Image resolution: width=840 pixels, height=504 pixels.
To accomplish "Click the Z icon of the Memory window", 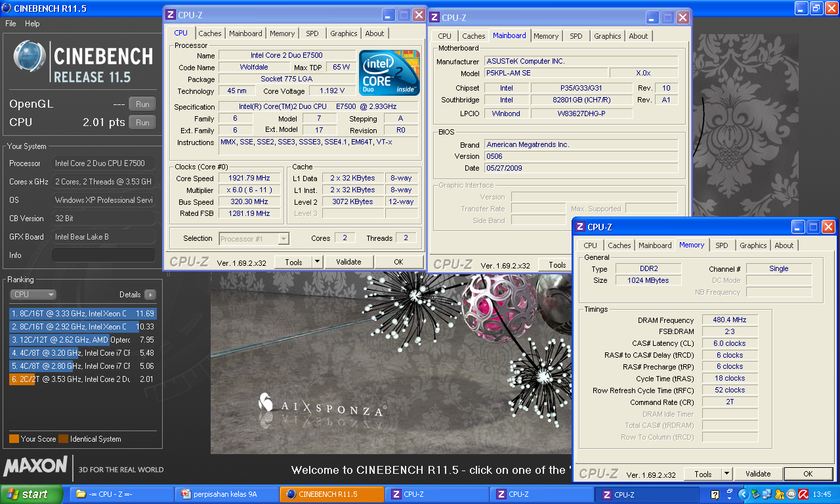I will [x=580, y=227].
